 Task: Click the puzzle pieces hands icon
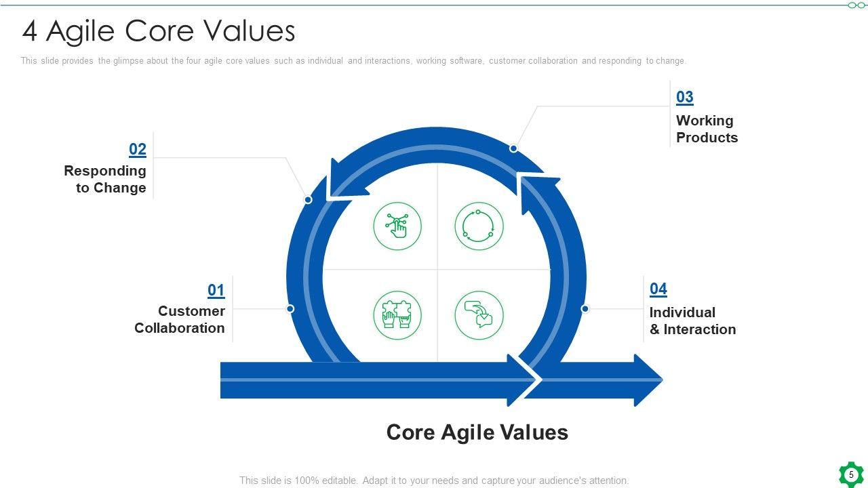pos(397,315)
